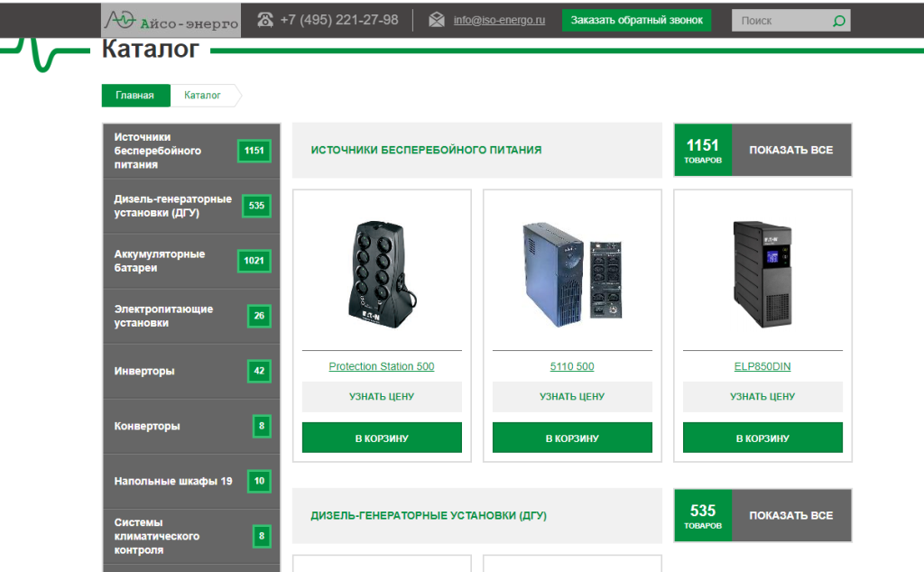
Task: Open Электропитающие установки sidebar category
Action: click(x=191, y=316)
